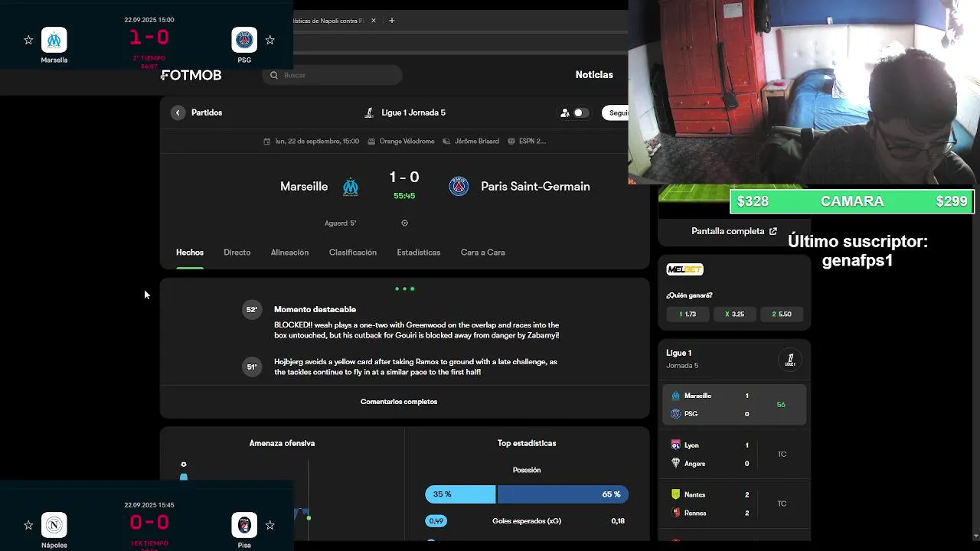
Task: Open the Pantalla completa external-link icon
Action: 773,231
